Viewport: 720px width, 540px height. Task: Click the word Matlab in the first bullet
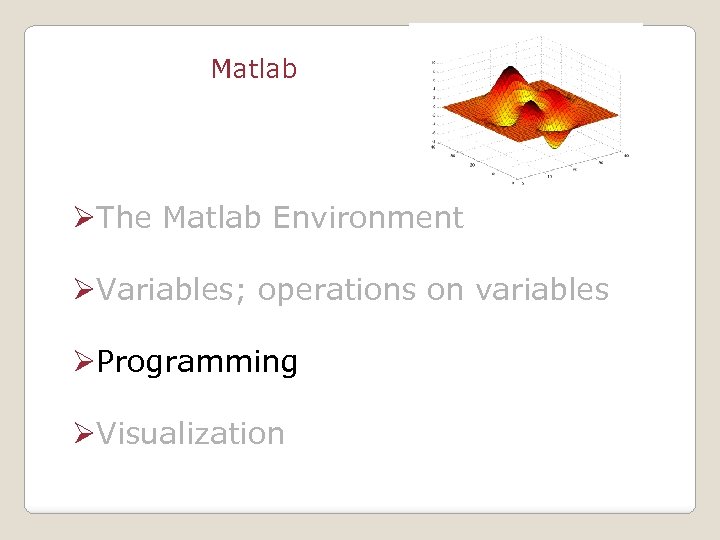pos(212,218)
